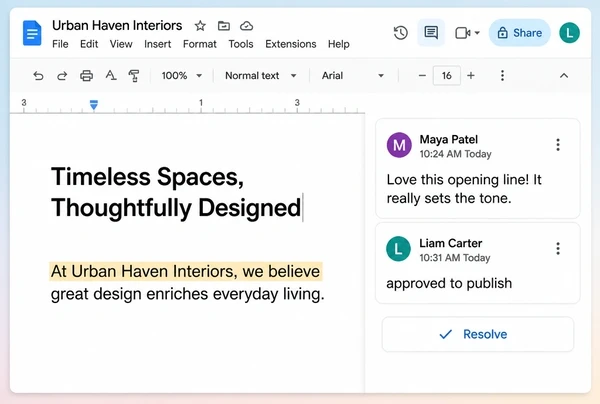Click the font size field showing 16

coord(447,76)
